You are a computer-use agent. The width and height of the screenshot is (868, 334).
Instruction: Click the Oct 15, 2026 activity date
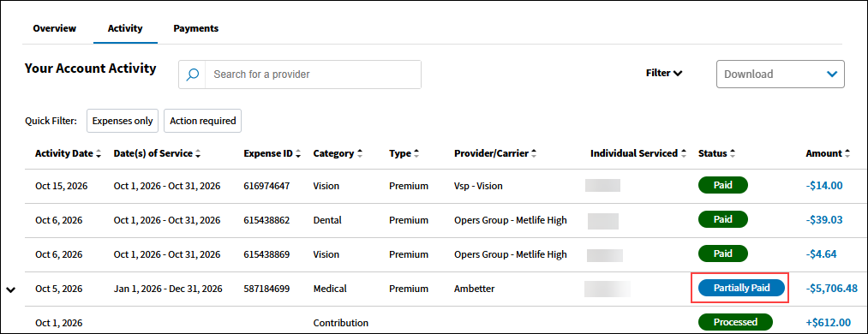point(61,186)
